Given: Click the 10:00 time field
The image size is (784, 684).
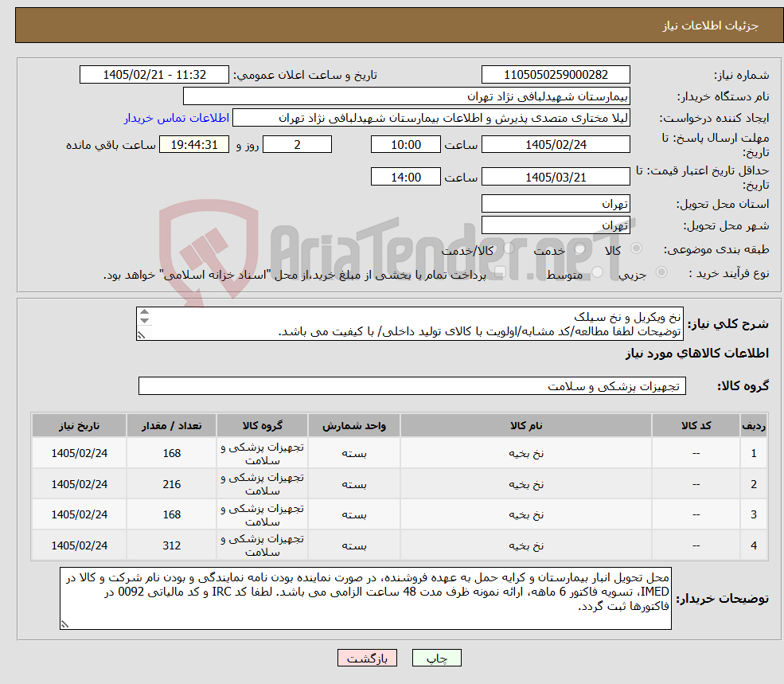Looking at the screenshot, I should click(x=405, y=145).
